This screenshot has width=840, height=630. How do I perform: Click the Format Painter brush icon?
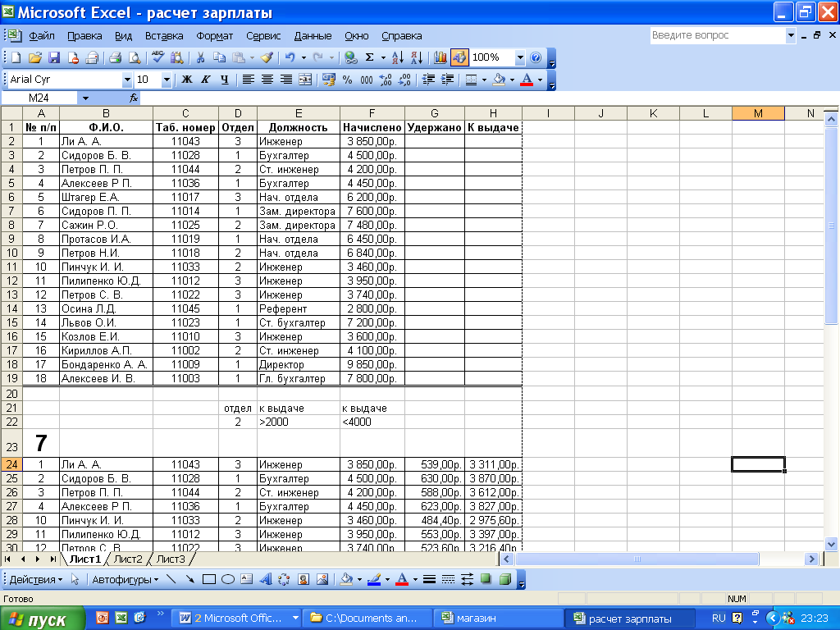pos(267,57)
